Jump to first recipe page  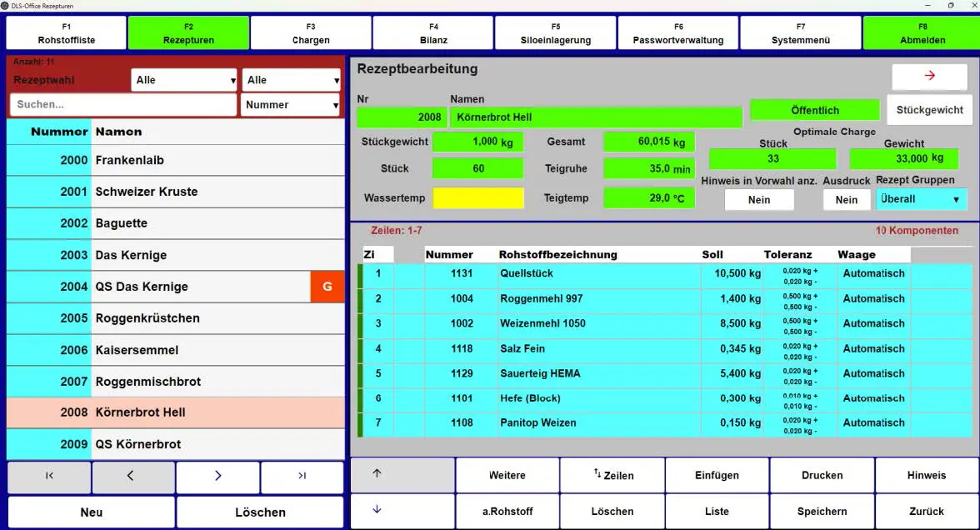pos(49,476)
